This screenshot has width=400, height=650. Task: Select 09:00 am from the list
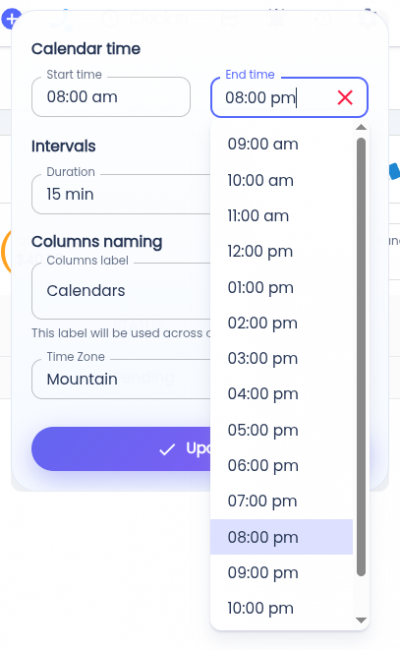pyautogui.click(x=281, y=144)
